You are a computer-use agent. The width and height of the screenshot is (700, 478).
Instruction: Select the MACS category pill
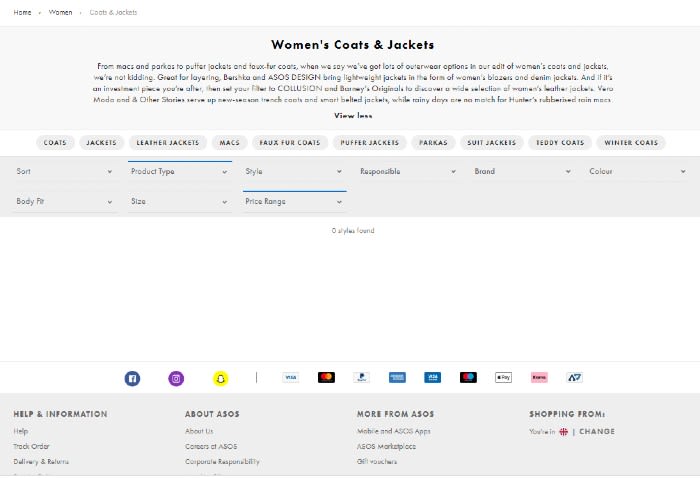tap(229, 143)
